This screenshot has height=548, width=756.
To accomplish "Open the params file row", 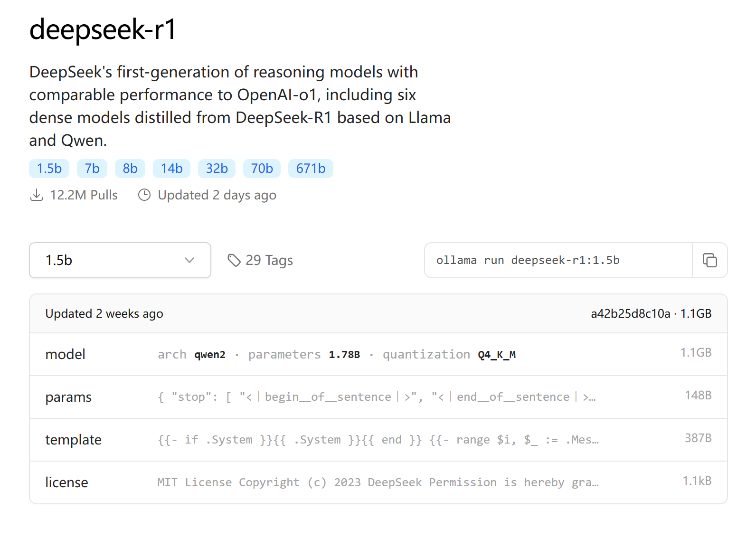I will [378, 397].
